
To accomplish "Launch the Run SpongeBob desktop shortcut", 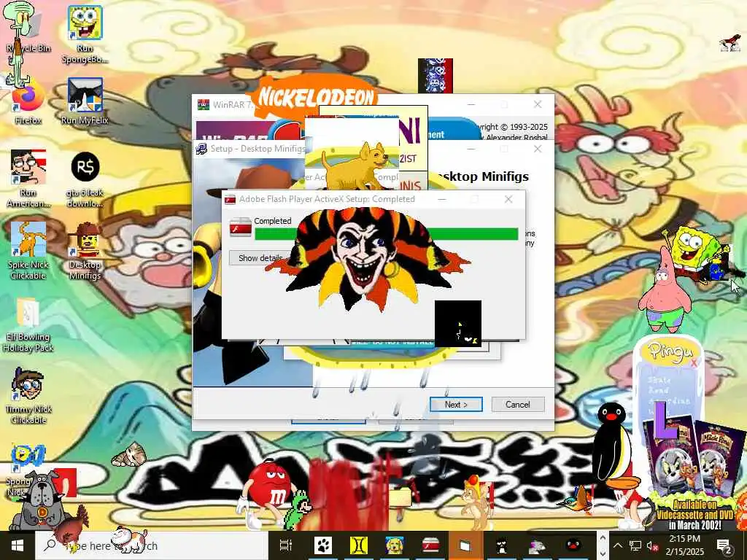I will 85,34.
